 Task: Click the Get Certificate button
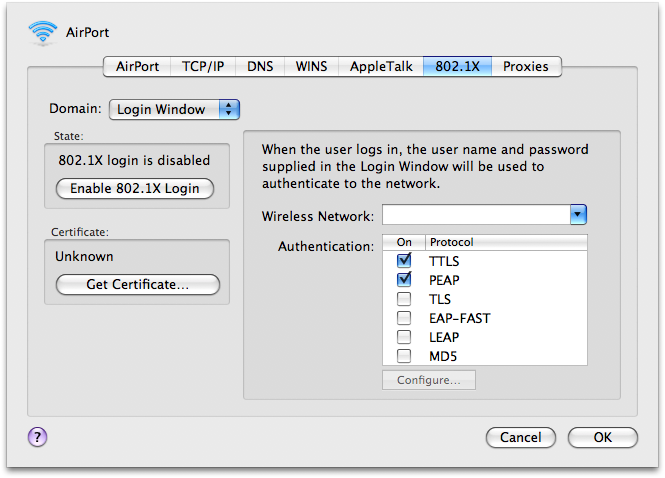pos(138,284)
